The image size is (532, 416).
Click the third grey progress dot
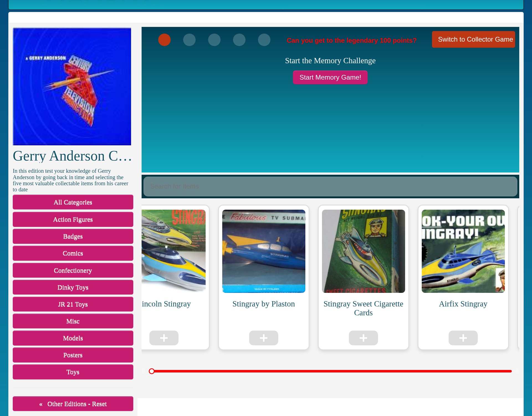click(x=214, y=40)
